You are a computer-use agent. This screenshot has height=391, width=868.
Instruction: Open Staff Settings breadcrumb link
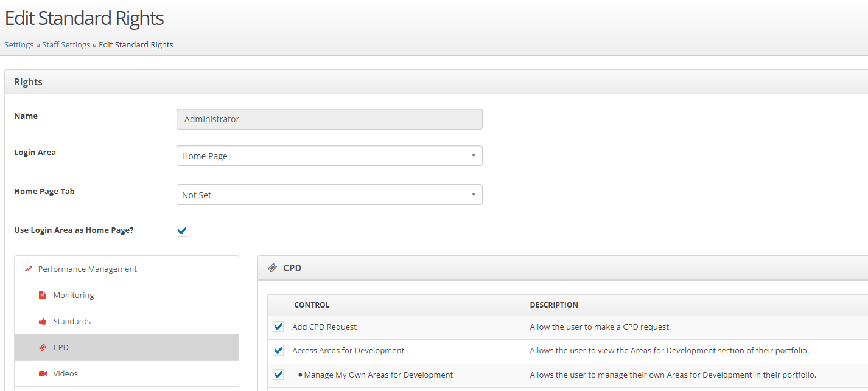click(x=66, y=45)
